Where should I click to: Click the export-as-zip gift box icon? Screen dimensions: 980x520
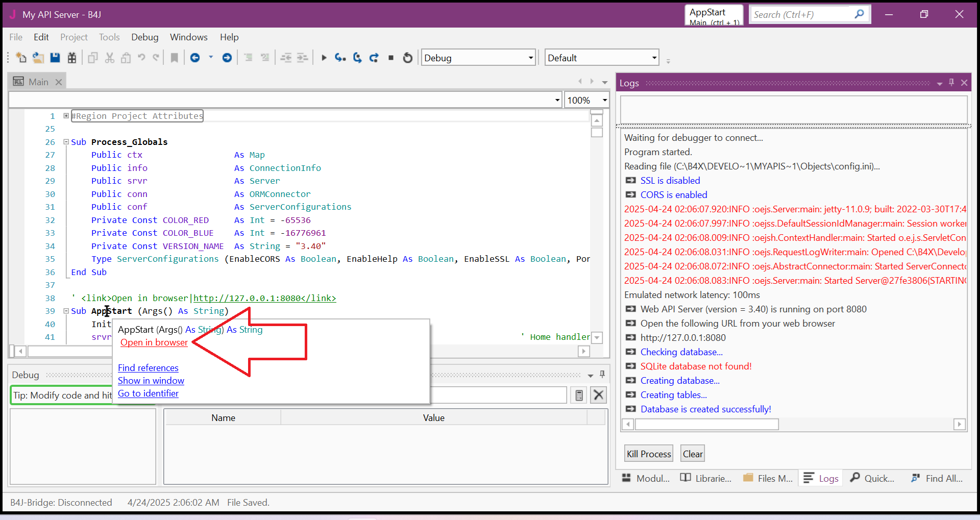pyautogui.click(x=72, y=58)
